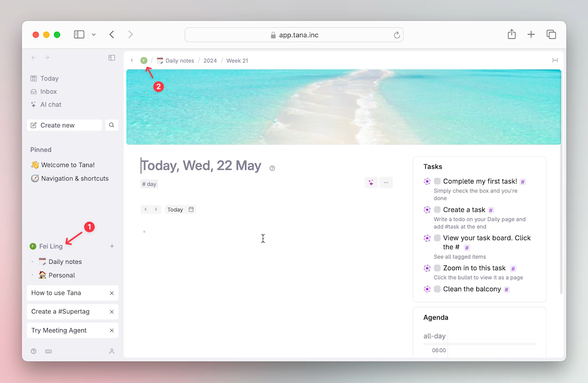Open Personal in sidebar tree
Screen dimensions: 588x383
tap(57, 276)
